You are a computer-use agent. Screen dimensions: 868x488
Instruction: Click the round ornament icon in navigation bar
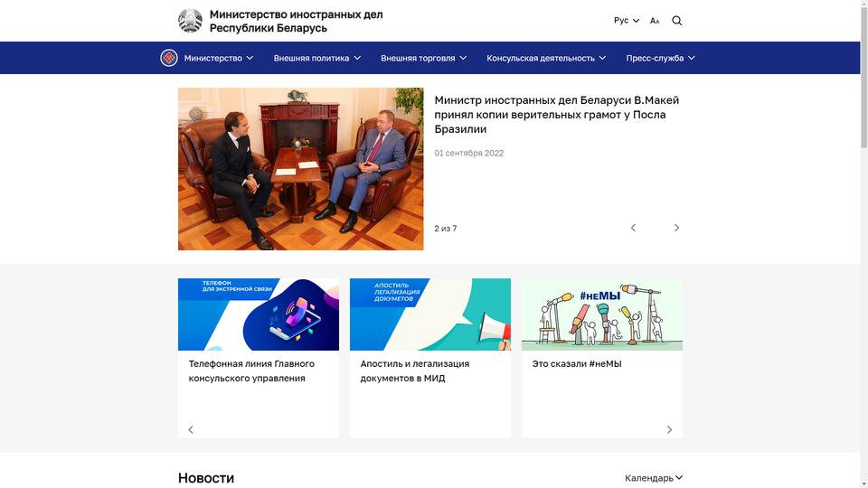pos(169,58)
